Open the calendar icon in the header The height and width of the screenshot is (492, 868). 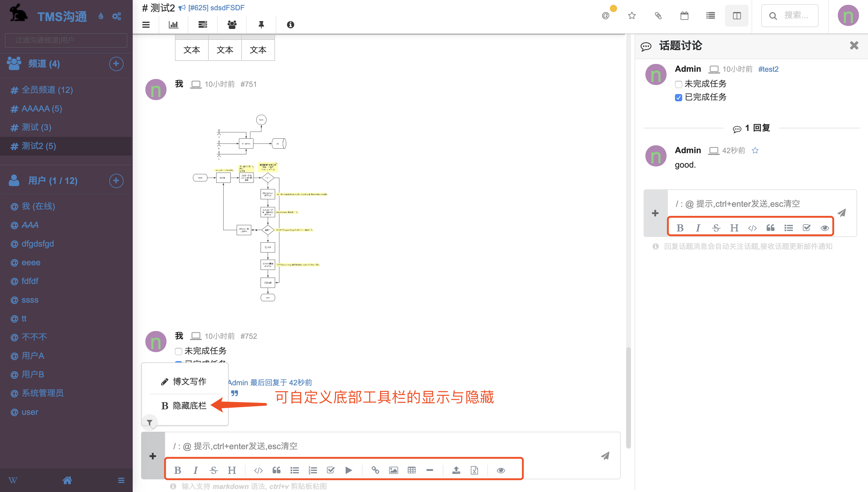tap(684, 16)
